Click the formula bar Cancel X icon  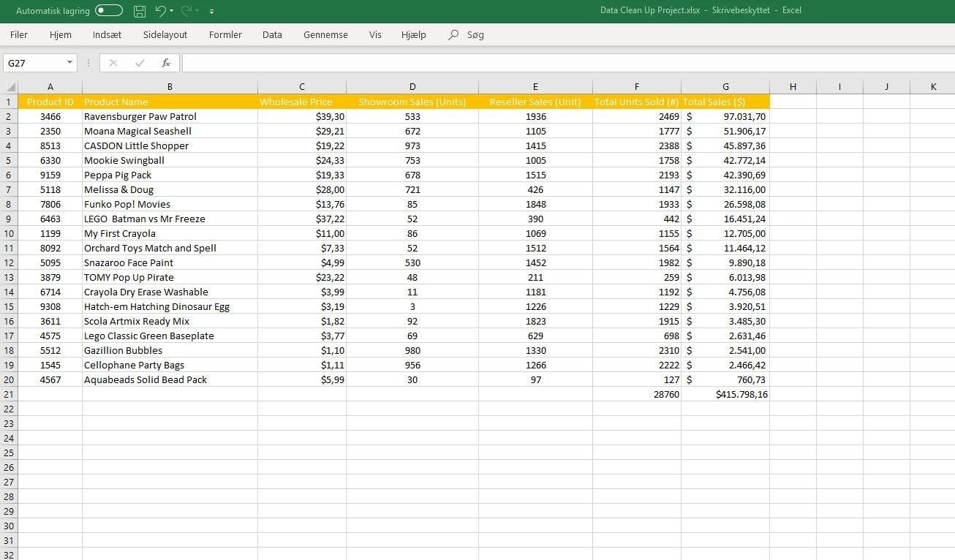point(113,63)
